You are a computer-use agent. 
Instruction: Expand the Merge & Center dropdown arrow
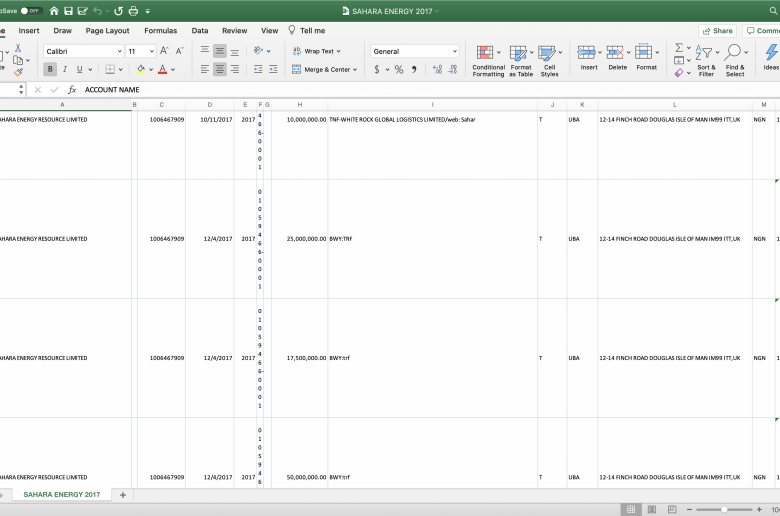coord(355,70)
